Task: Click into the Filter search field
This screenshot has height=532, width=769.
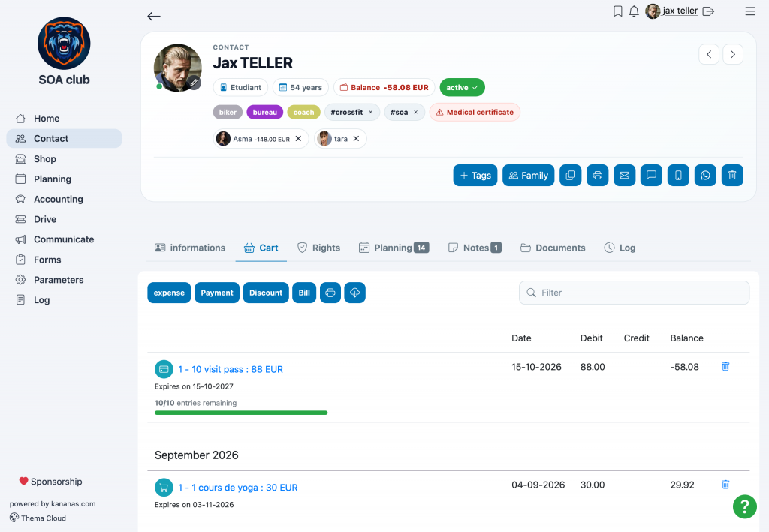Action: [634, 293]
